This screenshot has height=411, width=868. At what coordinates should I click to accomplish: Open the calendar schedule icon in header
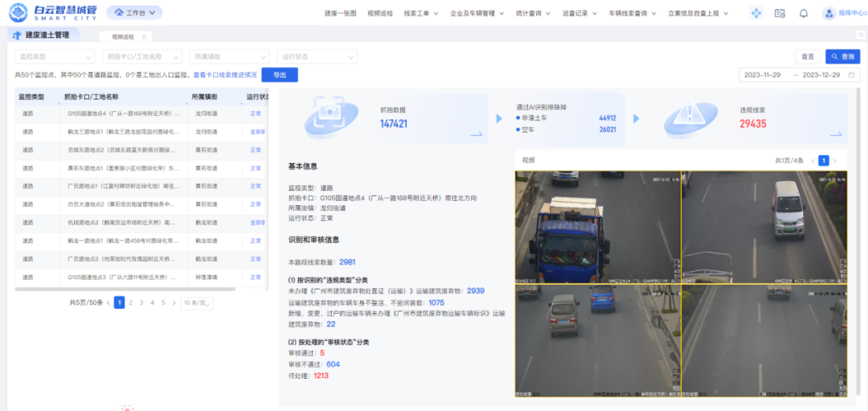[x=779, y=13]
